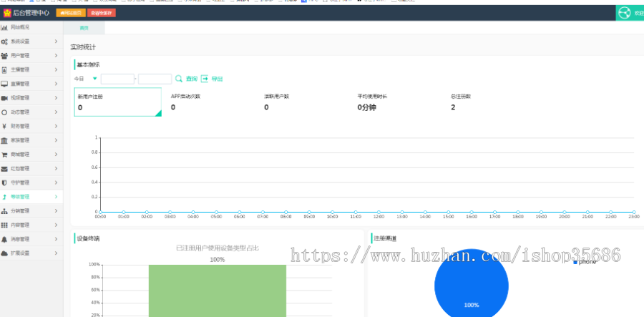Click the 消息管理 bell icon
644x317 pixels.
4,239
